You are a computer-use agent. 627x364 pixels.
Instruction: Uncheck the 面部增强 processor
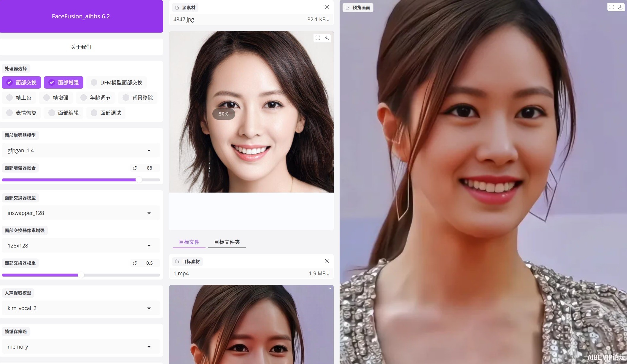[63, 82]
